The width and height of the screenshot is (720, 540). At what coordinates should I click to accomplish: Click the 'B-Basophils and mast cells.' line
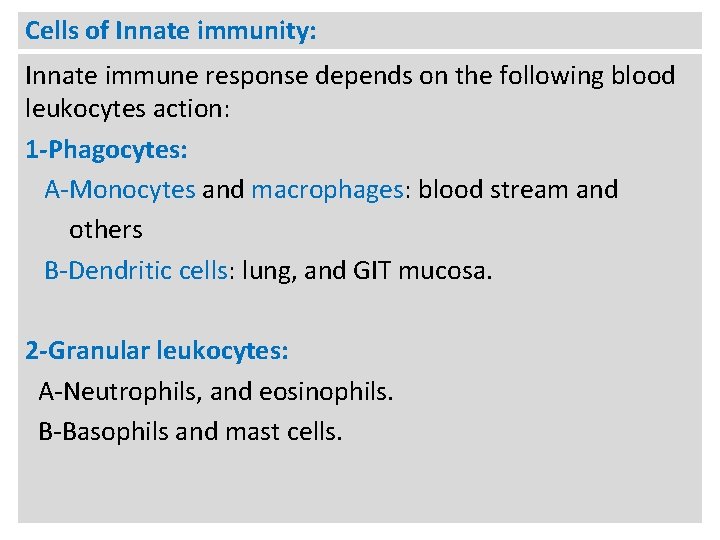(190, 432)
